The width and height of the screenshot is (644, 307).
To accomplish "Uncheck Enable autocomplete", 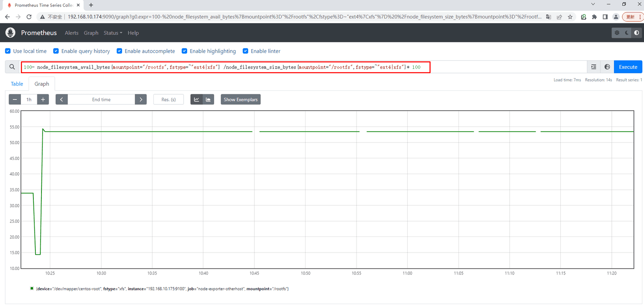I will (119, 51).
